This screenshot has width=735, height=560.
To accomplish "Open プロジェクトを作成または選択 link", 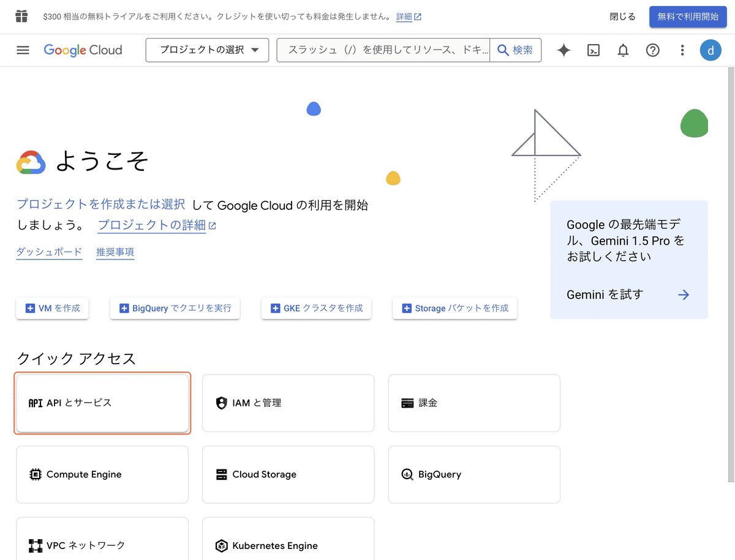I will point(101,204).
